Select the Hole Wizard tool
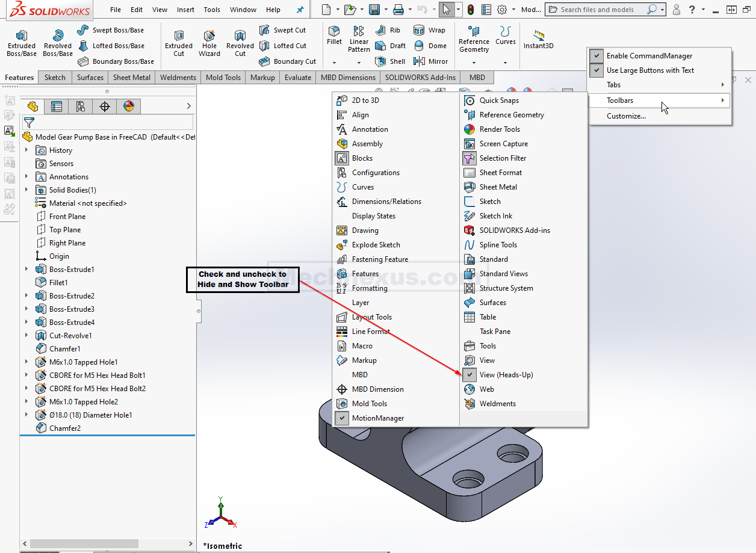Image resolution: width=756 pixels, height=553 pixels. [x=209, y=37]
